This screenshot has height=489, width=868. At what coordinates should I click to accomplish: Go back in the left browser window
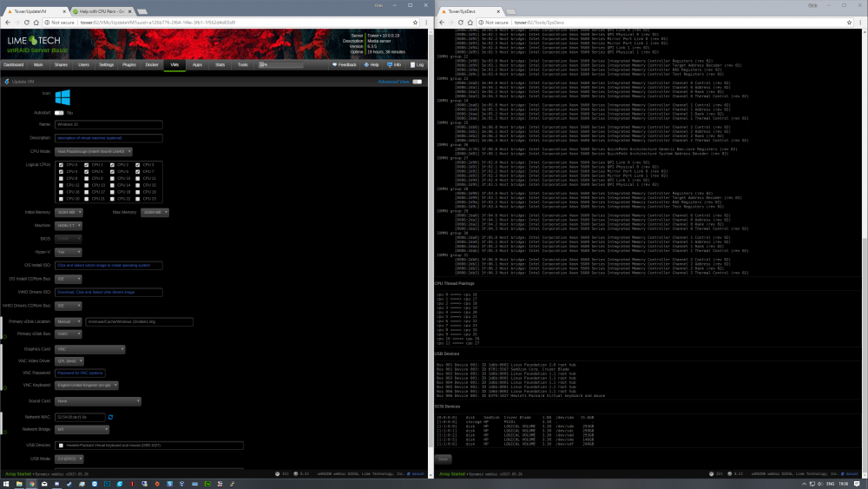point(8,23)
